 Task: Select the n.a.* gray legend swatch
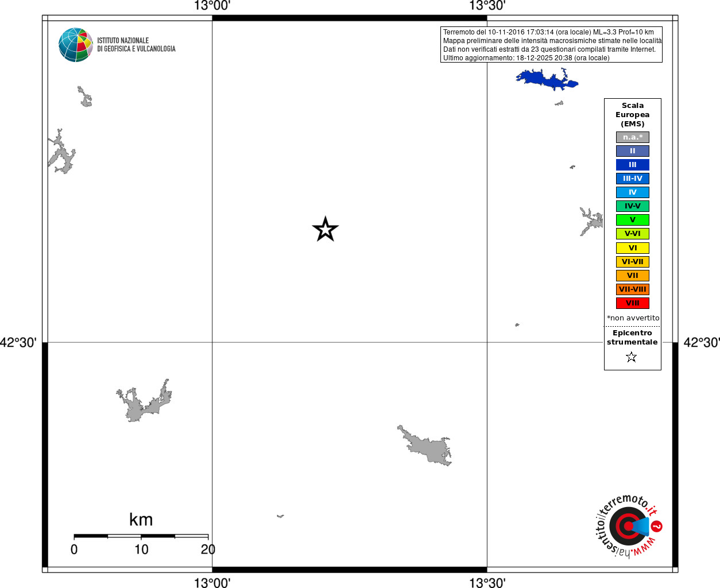(633, 137)
